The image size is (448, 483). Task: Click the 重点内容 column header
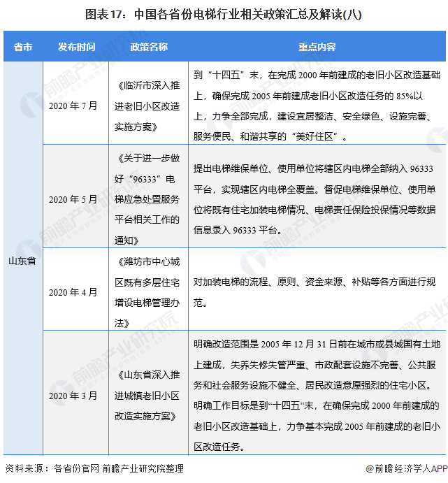[317, 47]
